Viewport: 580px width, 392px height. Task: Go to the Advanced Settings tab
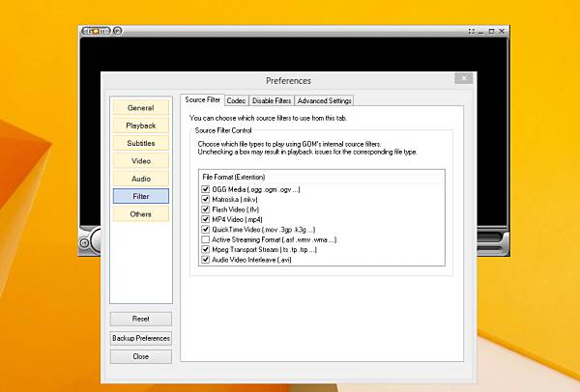tap(324, 100)
